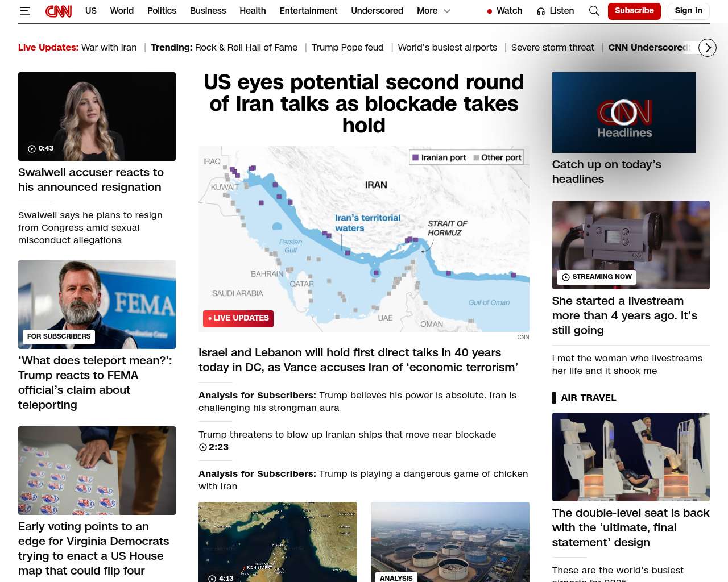Open World's busiest airports trending link

pos(448,48)
